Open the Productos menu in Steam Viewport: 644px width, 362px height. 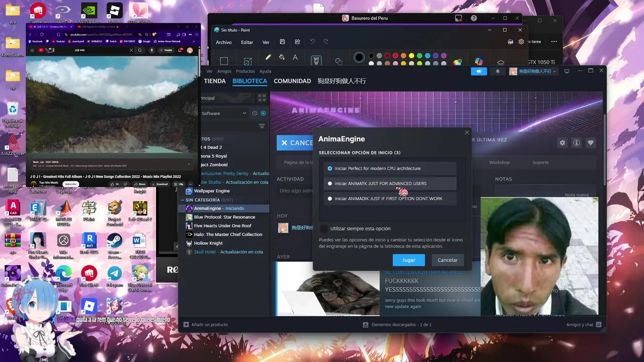[246, 71]
